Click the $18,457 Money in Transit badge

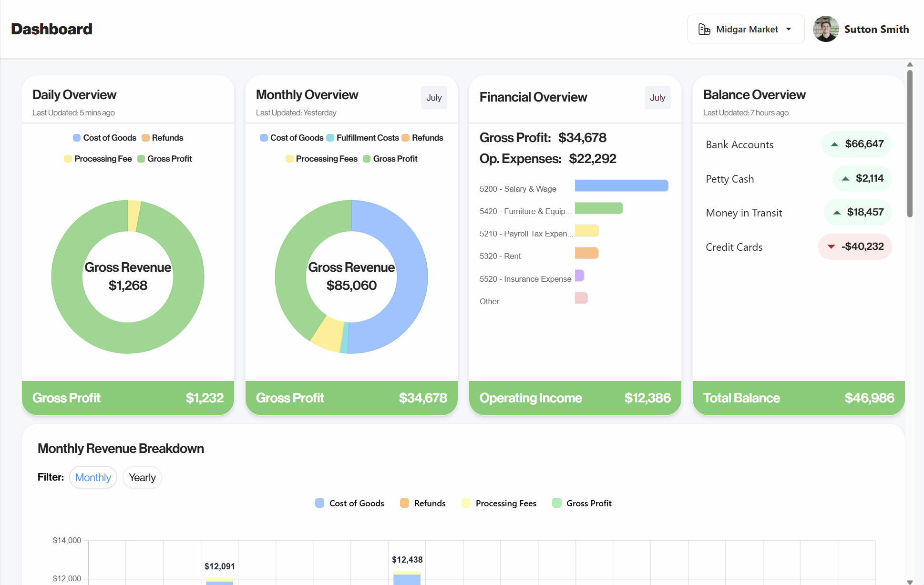tap(858, 213)
